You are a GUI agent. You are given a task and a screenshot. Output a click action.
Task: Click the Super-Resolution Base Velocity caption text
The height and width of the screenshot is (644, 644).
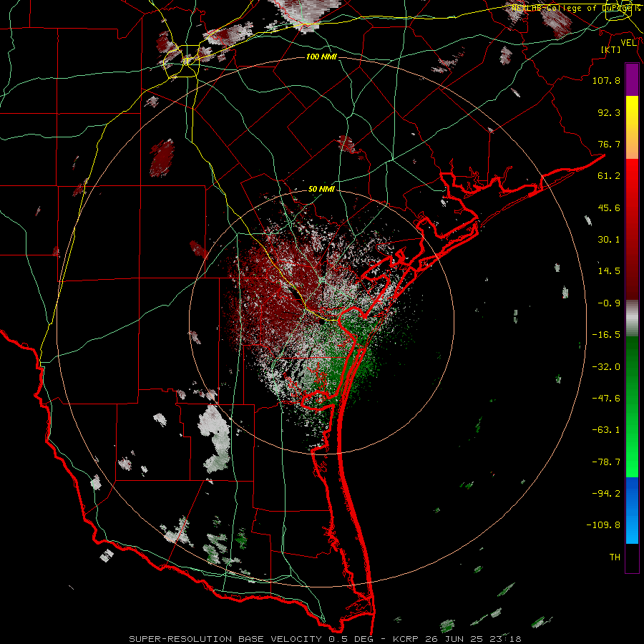326,639
